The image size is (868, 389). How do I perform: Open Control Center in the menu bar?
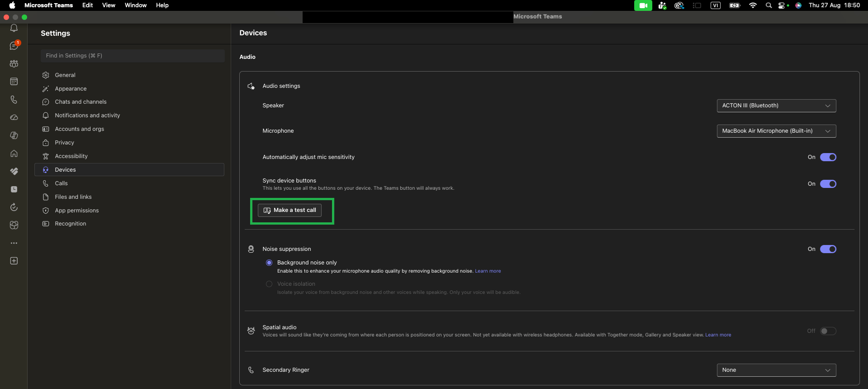pyautogui.click(x=782, y=5)
